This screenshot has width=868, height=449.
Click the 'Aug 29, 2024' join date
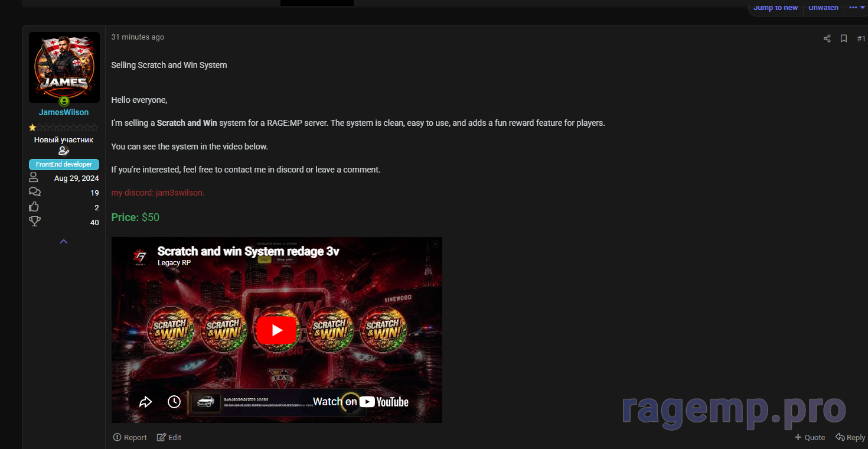[76, 178]
